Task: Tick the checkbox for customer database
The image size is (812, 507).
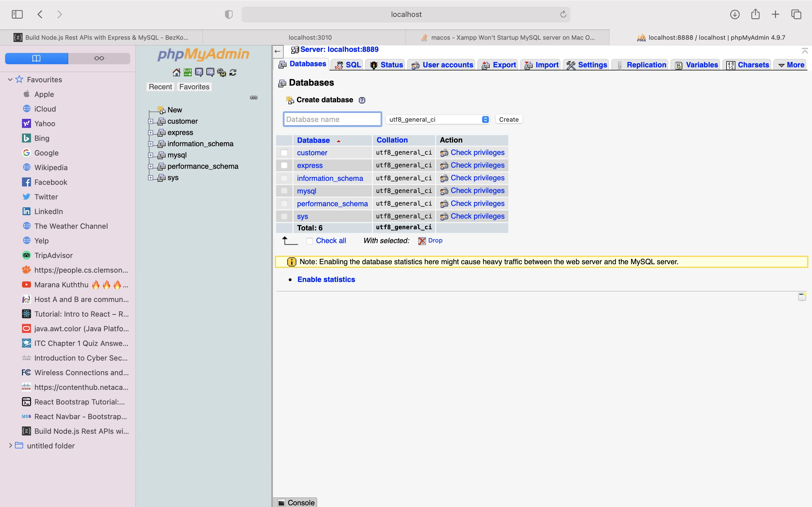Action: 284,153
